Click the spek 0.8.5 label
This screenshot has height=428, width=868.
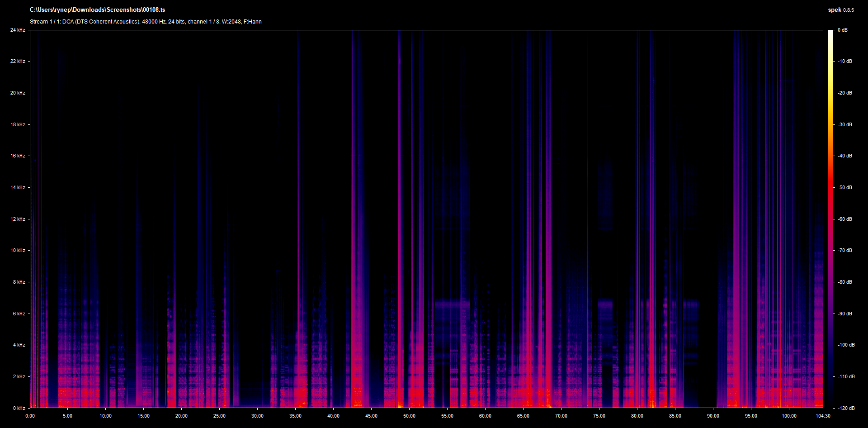tap(841, 10)
